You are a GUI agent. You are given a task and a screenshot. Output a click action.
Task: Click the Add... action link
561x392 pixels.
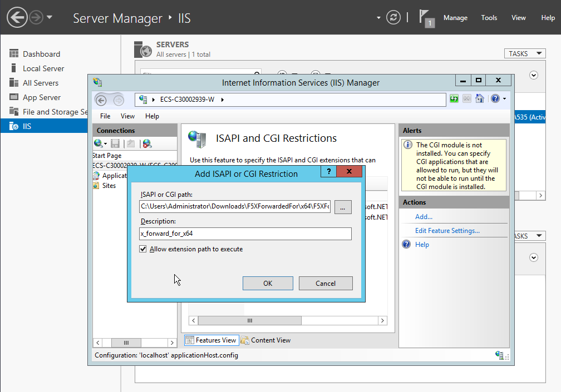pos(424,216)
